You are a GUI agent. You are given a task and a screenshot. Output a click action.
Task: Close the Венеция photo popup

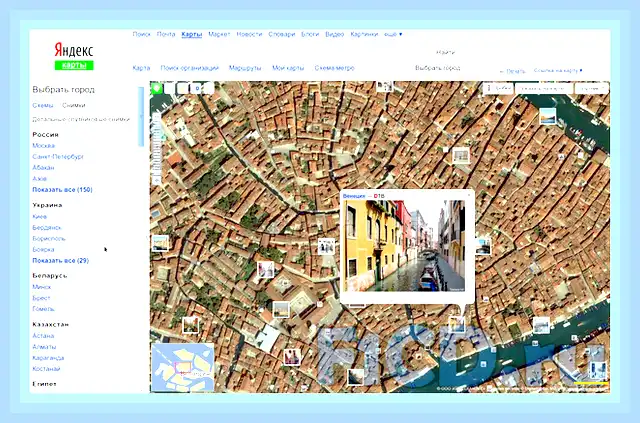(x=469, y=195)
